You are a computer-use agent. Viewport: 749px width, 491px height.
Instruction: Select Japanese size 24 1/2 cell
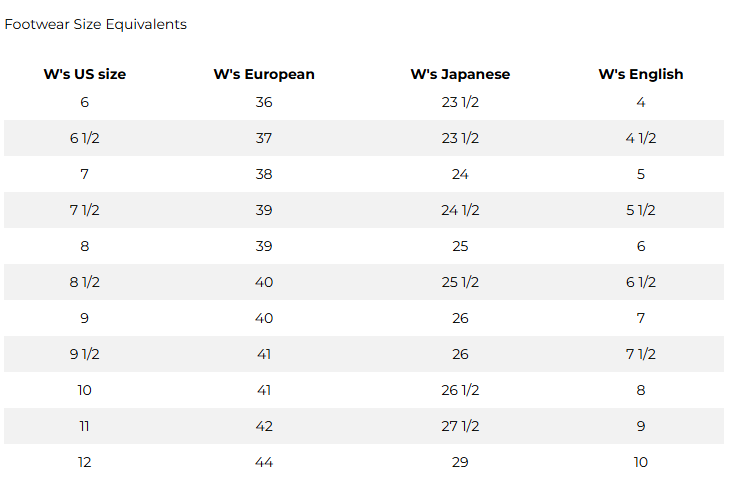point(460,210)
